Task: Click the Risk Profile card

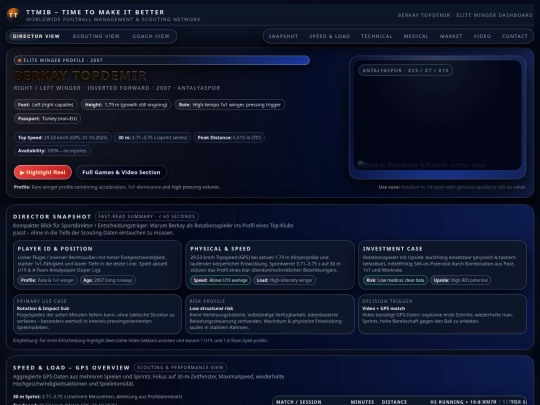Action: click(x=270, y=314)
